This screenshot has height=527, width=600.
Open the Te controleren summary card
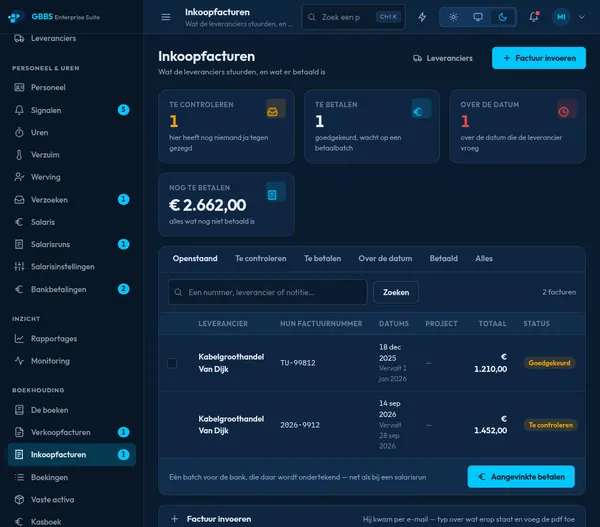tap(226, 126)
